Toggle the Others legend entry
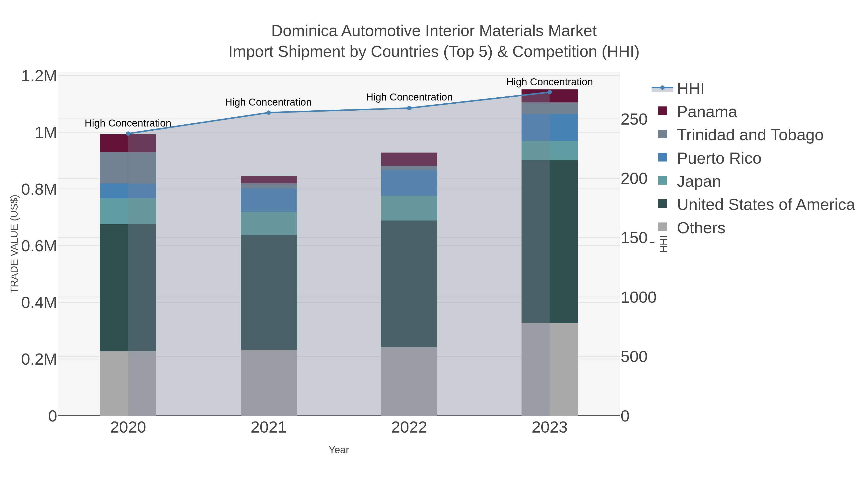The image size is (868, 488). pos(691,228)
